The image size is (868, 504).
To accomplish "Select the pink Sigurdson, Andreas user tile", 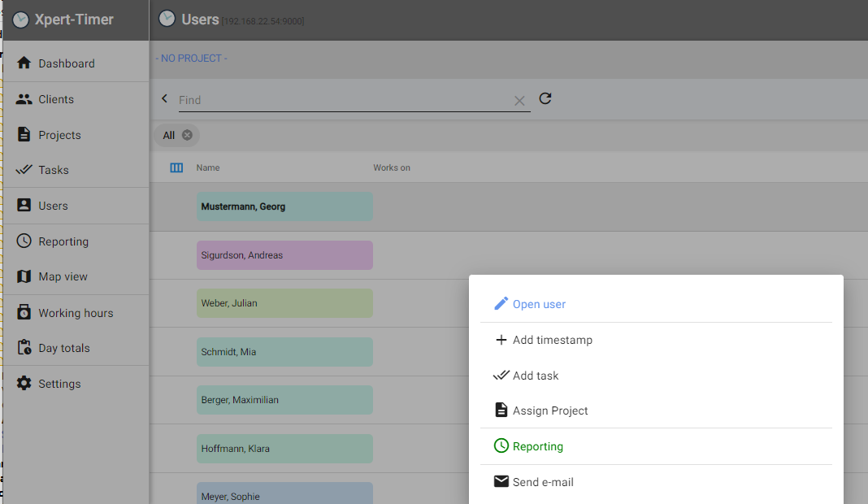I will pos(284,255).
